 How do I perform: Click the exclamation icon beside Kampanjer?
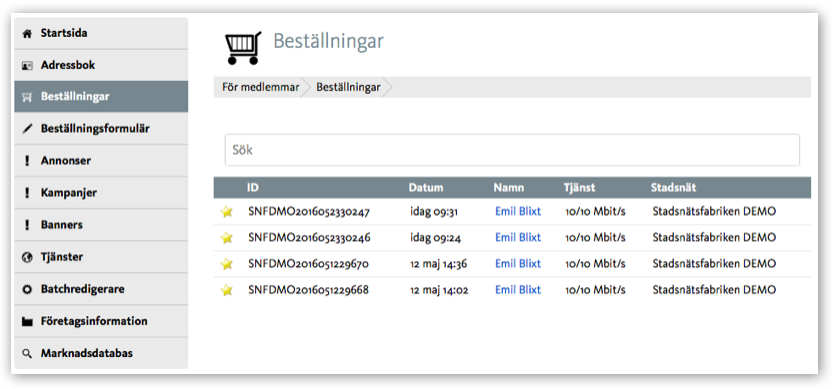point(27,193)
